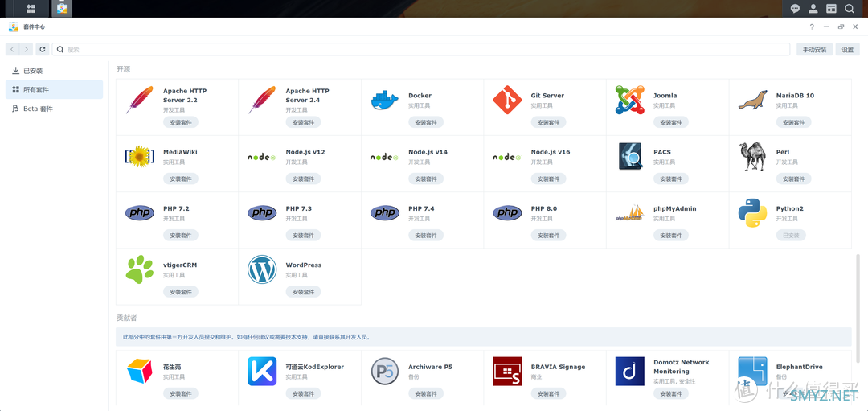
Task: Open the user account options icon
Action: click(x=813, y=8)
